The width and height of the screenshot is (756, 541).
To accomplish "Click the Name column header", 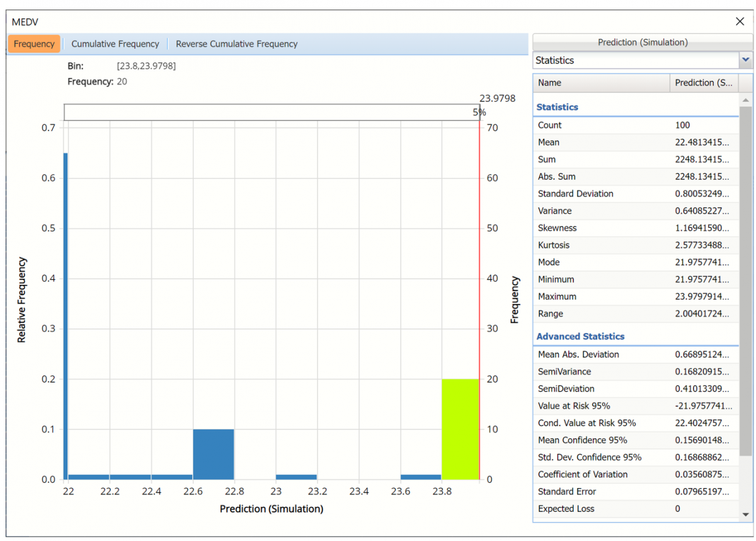I will tap(601, 83).
